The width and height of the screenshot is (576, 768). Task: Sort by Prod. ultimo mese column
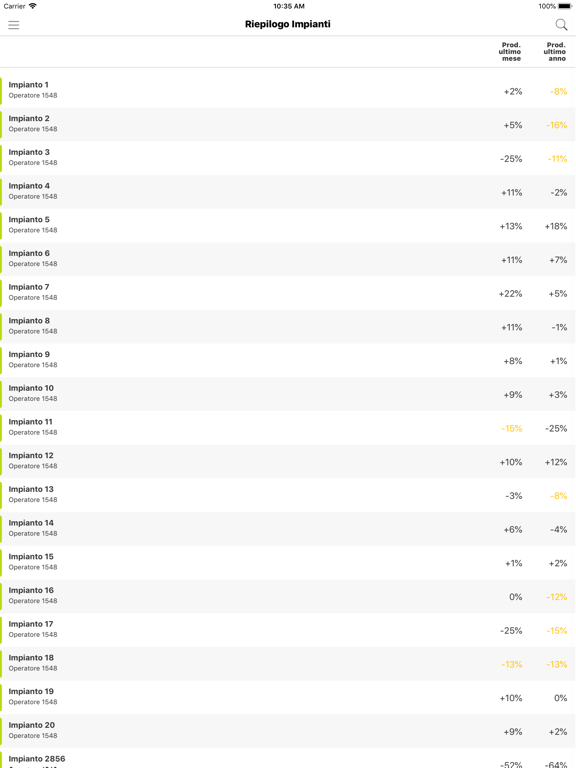(x=510, y=51)
